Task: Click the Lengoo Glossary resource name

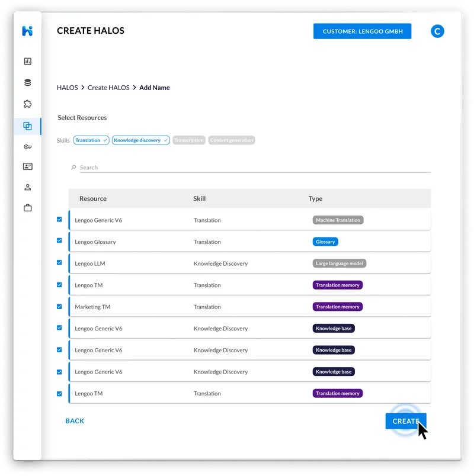Action: (x=95, y=242)
